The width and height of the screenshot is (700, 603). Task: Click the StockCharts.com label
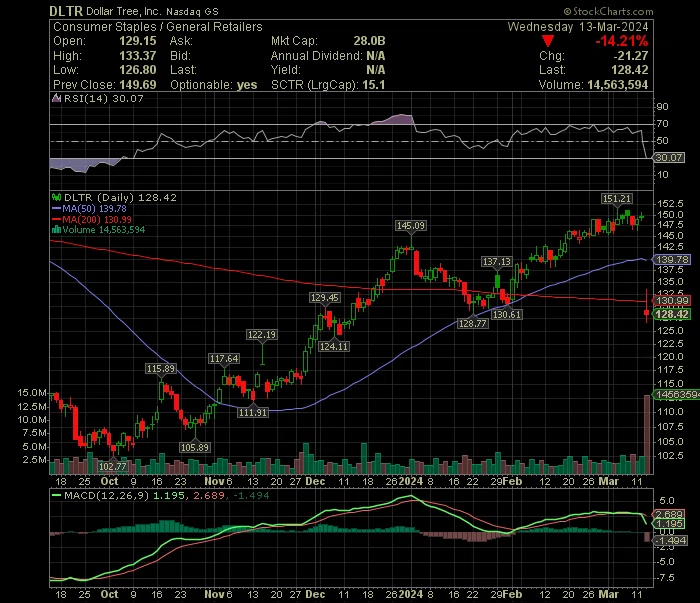coord(608,11)
